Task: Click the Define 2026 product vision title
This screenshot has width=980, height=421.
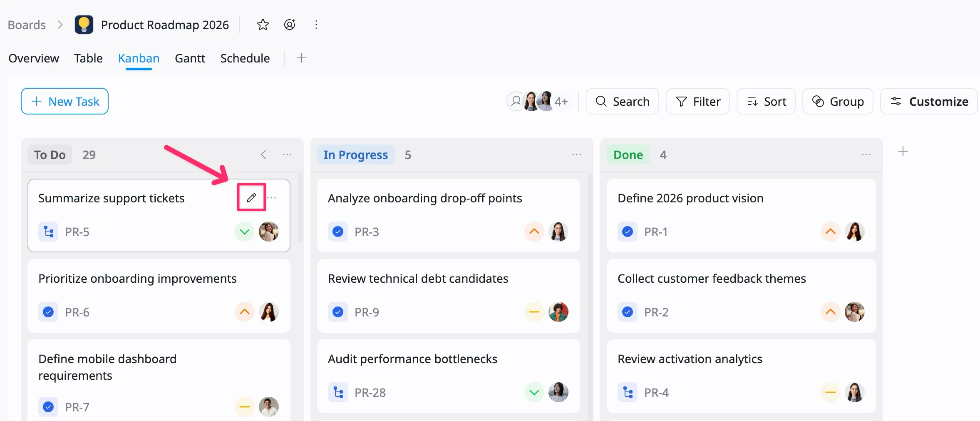Action: (x=690, y=198)
